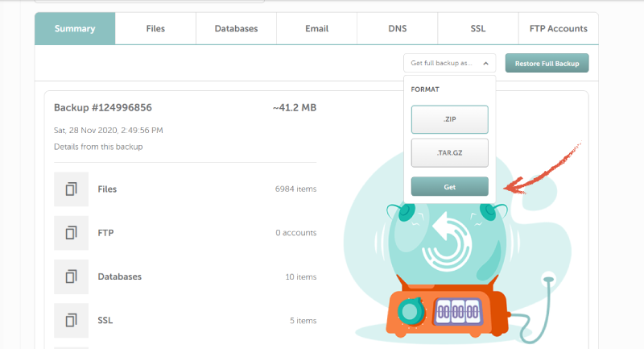Select the DNS tab
The width and height of the screenshot is (644, 349).
[x=397, y=28]
